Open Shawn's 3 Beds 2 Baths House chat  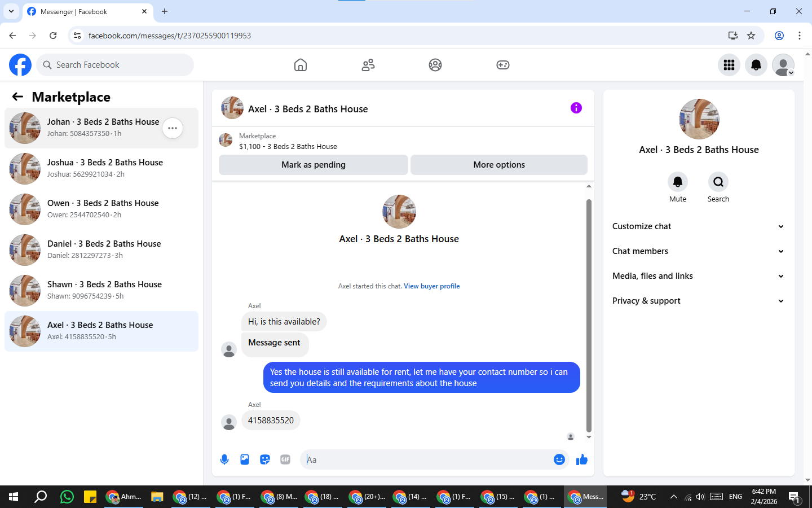pos(101,291)
